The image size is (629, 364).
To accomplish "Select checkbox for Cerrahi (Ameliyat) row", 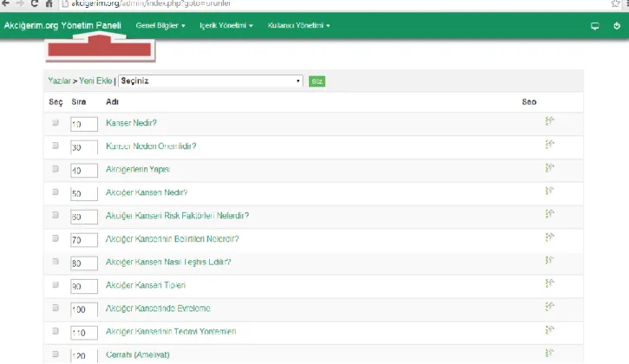I will coord(56,354).
